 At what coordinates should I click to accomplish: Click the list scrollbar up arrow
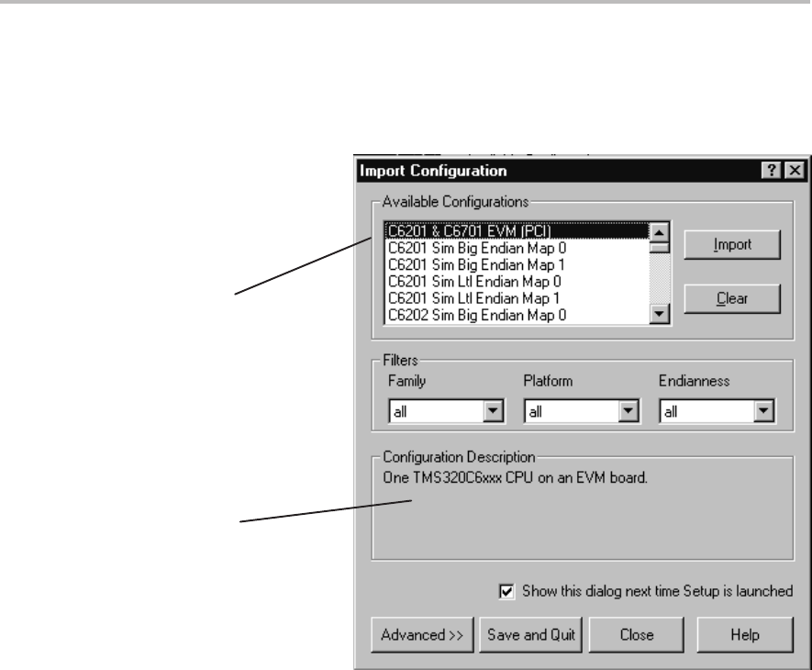659,232
